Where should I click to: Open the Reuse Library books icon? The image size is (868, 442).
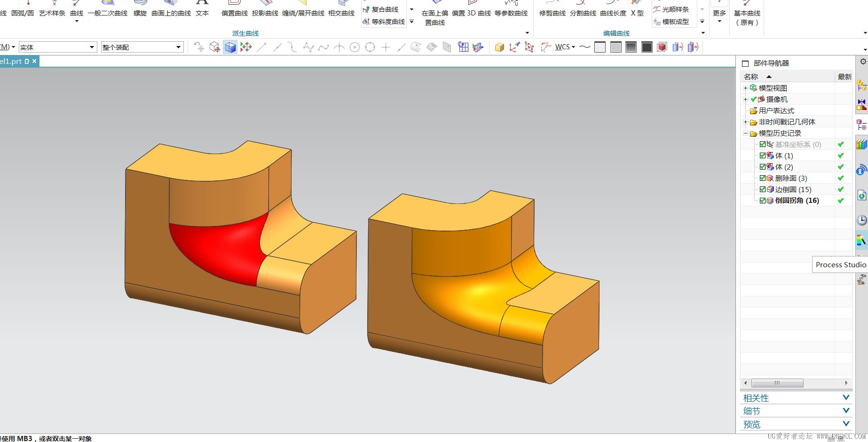point(861,144)
